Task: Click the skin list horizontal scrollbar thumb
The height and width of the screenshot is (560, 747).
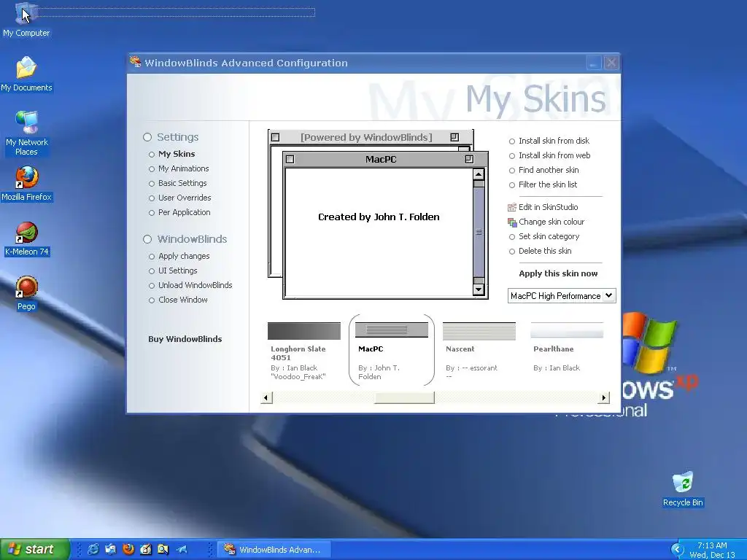Action: point(404,397)
